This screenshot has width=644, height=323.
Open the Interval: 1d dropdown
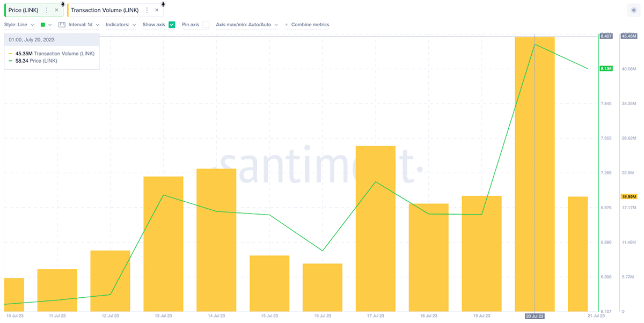click(84, 25)
